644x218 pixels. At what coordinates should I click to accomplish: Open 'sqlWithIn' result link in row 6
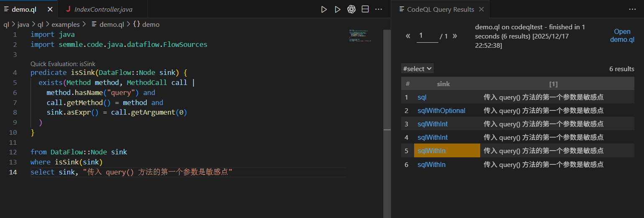pyautogui.click(x=431, y=164)
